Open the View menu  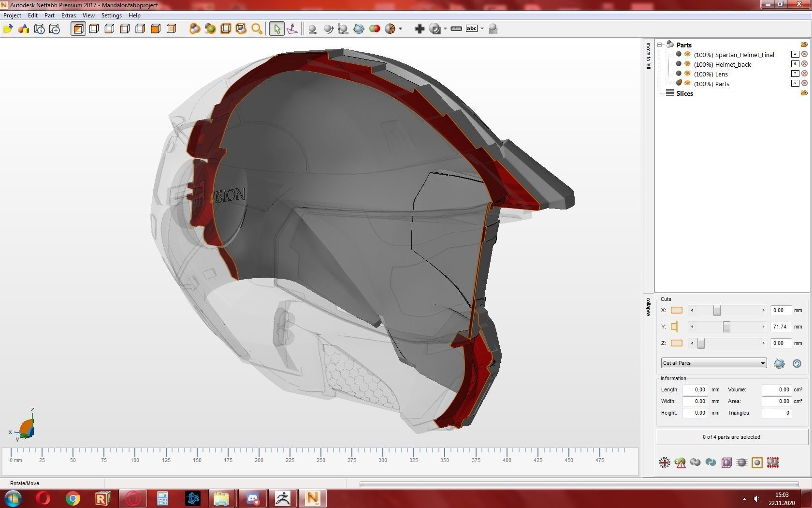click(x=88, y=15)
